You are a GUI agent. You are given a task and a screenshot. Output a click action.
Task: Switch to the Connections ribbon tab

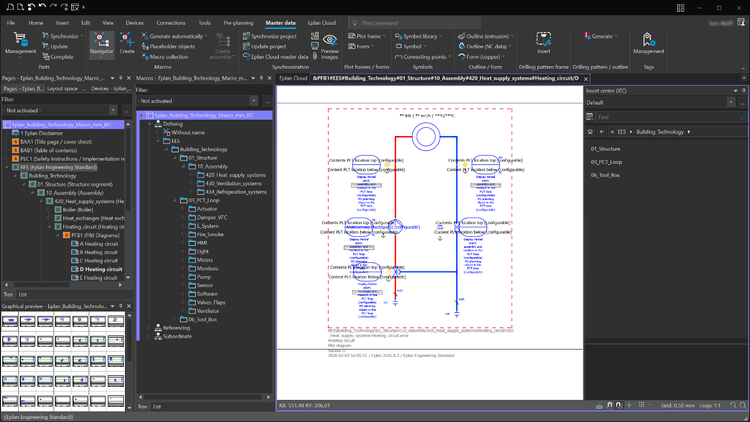pyautogui.click(x=171, y=23)
